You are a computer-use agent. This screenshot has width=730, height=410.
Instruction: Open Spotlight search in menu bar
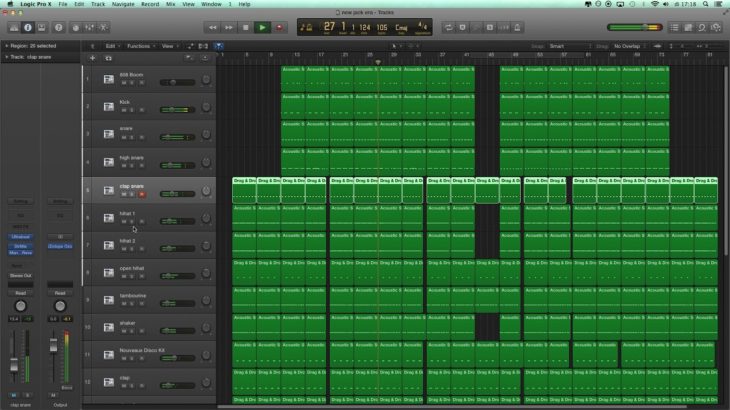(x=706, y=4)
